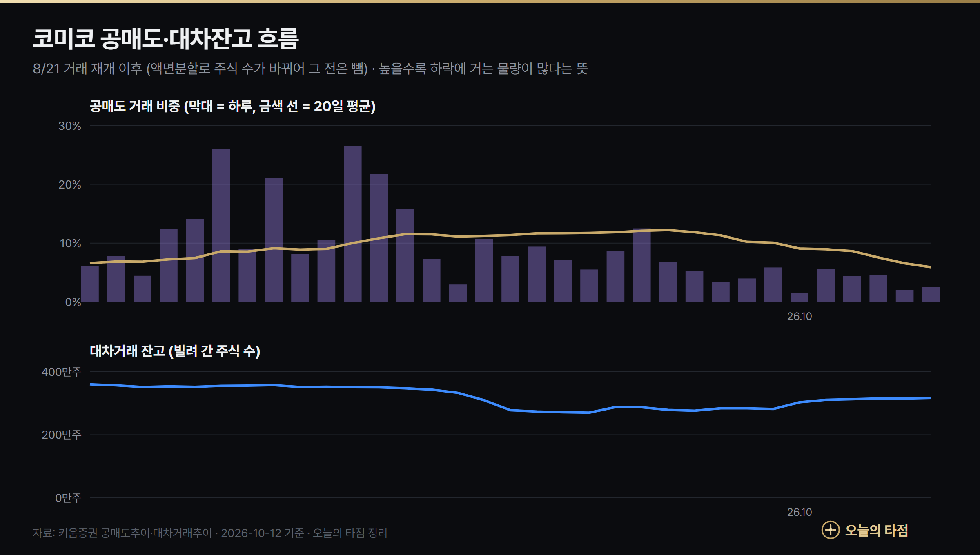The height and width of the screenshot is (555, 980).
Task: Click the 10% axis label
Action: pyautogui.click(x=70, y=243)
